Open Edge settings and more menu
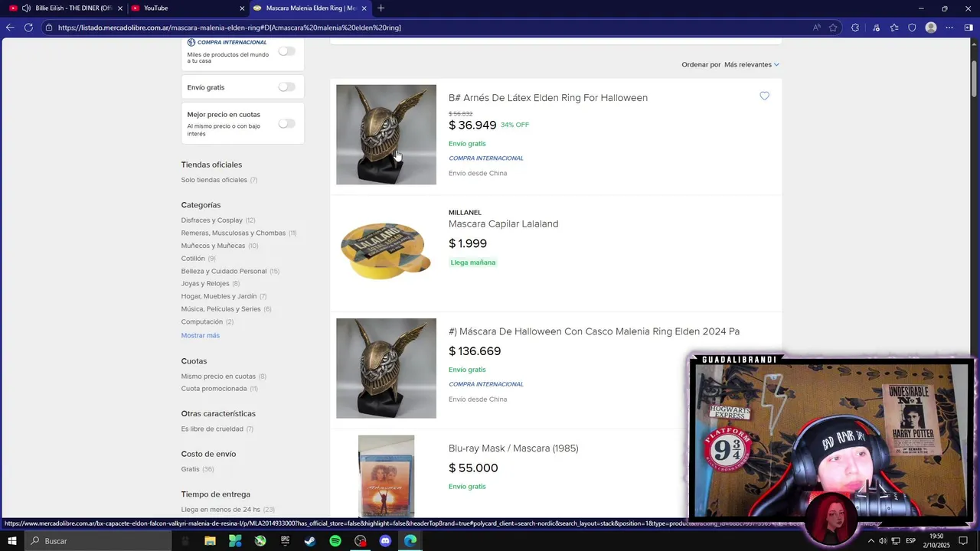Image resolution: width=980 pixels, height=551 pixels. 949,28
